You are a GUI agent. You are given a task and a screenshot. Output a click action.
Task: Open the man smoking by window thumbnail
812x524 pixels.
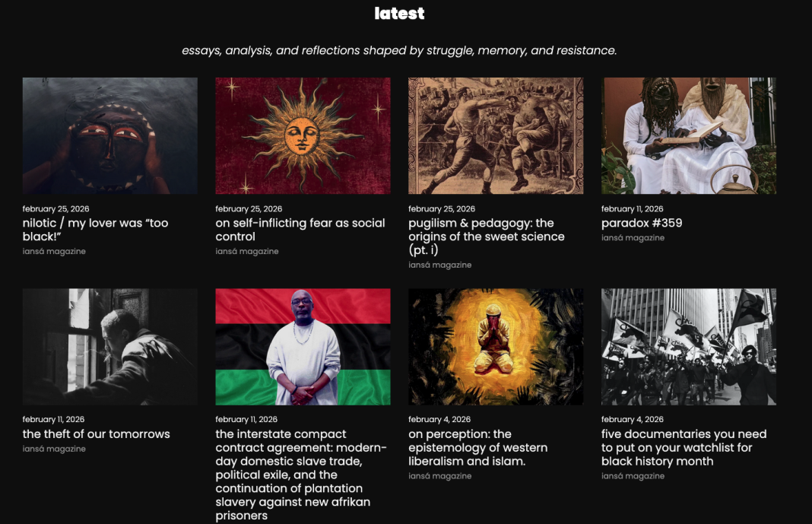[109, 346]
